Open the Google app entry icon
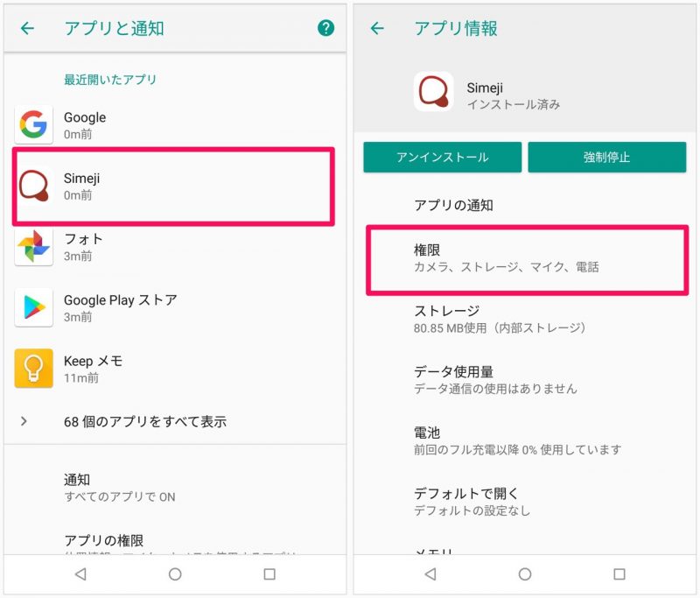The height and width of the screenshot is (598, 700). point(33,124)
